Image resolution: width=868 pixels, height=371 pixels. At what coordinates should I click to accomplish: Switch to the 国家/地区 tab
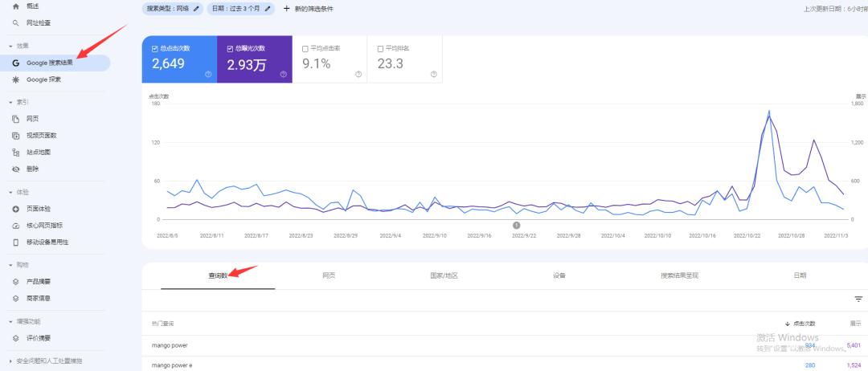[444, 275]
